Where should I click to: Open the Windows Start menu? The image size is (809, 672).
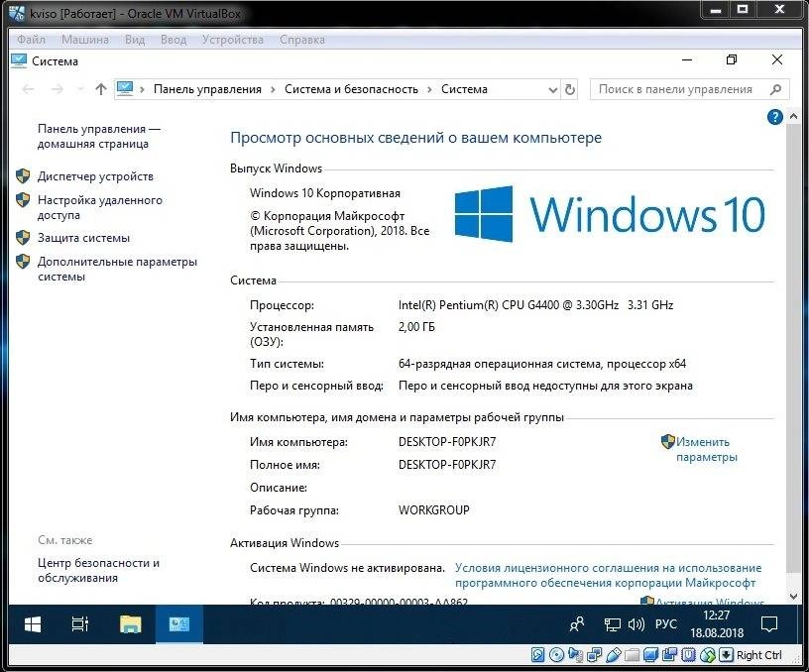pos(33,624)
